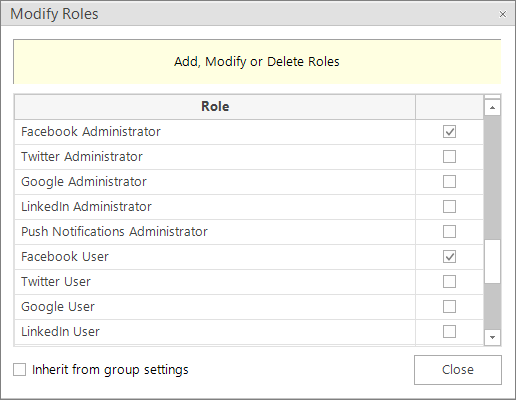Viewport: 516px width, 400px height.
Task: Select the Google User row text
Action: 58,307
